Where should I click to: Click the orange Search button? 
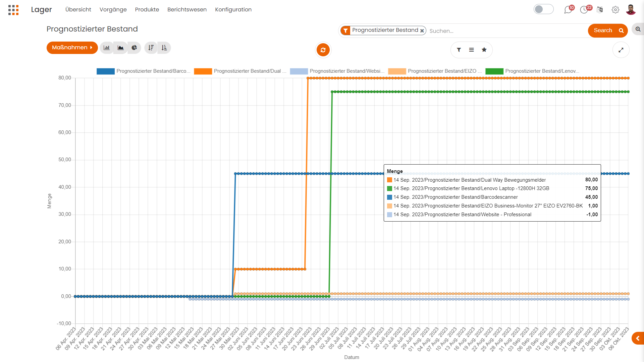tap(608, 31)
